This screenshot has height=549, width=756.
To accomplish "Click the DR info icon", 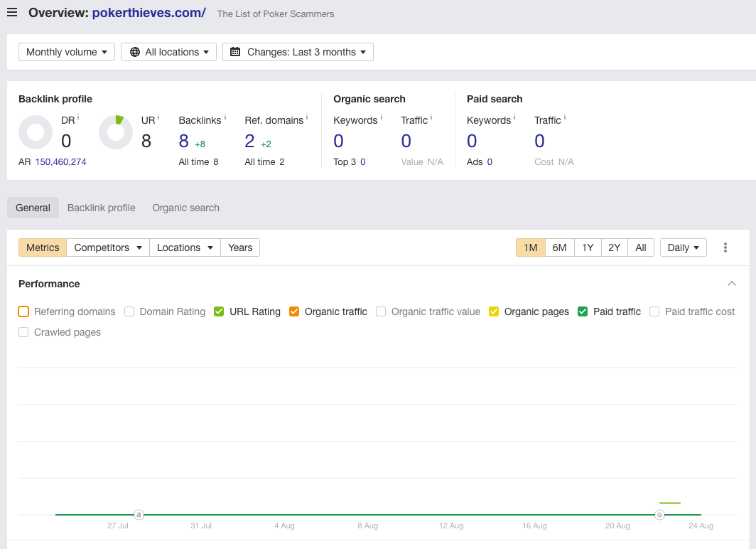I will click(78, 117).
